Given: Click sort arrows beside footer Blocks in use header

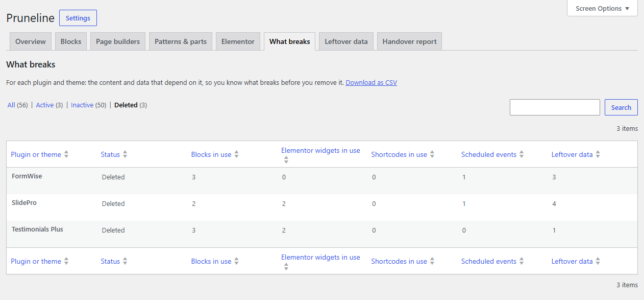Looking at the screenshot, I should pyautogui.click(x=236, y=261).
